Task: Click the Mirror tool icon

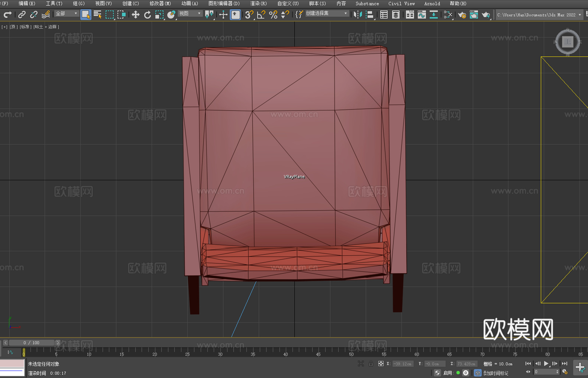Action: [358, 14]
